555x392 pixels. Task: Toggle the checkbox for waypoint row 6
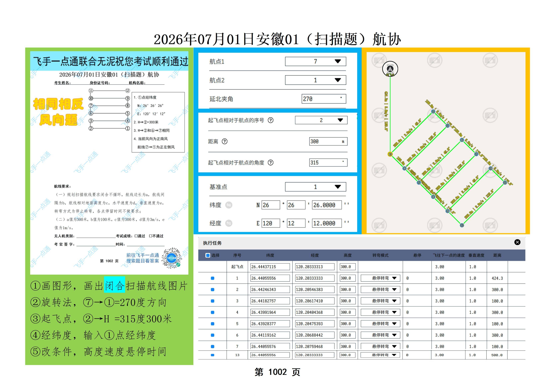tap(213, 335)
